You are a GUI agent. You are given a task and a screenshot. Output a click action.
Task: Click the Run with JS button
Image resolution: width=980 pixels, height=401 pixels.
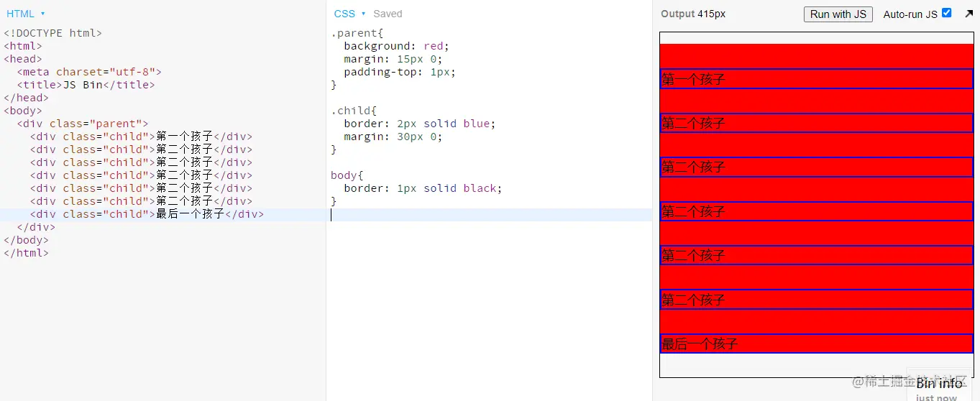838,14
